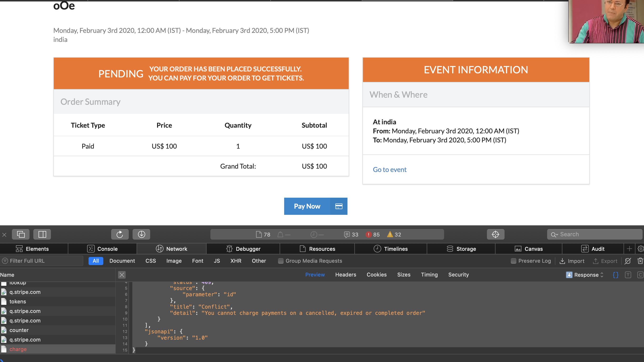This screenshot has width=644, height=362.
Task: Click the dock to side of window icon
Action: click(x=42, y=234)
